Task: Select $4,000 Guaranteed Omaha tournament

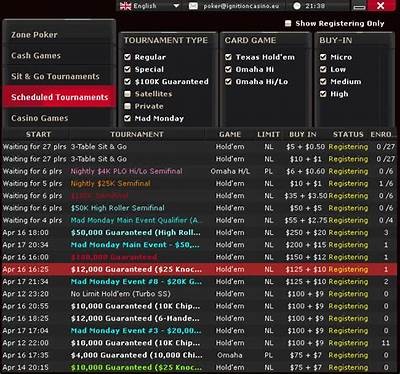Action: click(x=199, y=355)
